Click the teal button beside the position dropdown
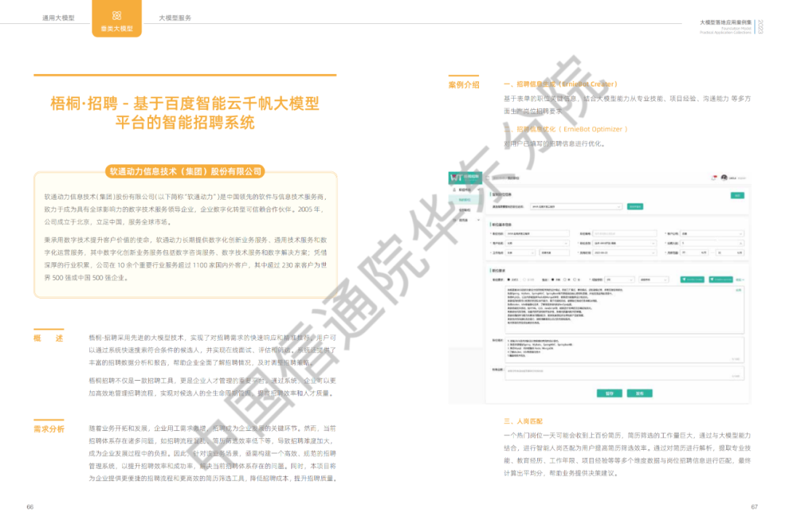This screenshot has width=785, height=532. [x=635, y=206]
